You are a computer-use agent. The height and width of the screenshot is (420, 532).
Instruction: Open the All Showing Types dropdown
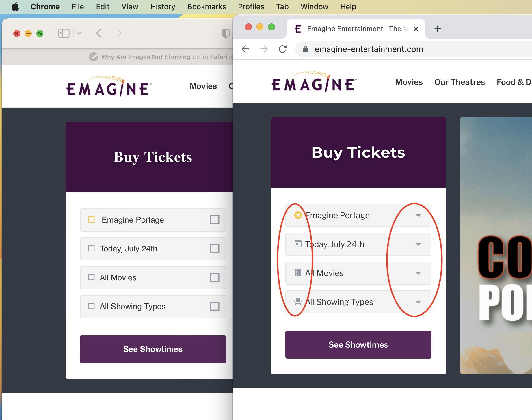coord(418,302)
